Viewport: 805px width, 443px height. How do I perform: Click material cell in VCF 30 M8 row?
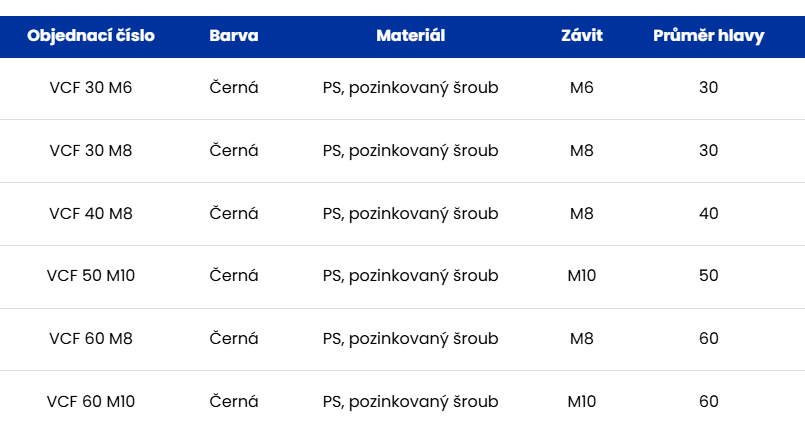(410, 151)
